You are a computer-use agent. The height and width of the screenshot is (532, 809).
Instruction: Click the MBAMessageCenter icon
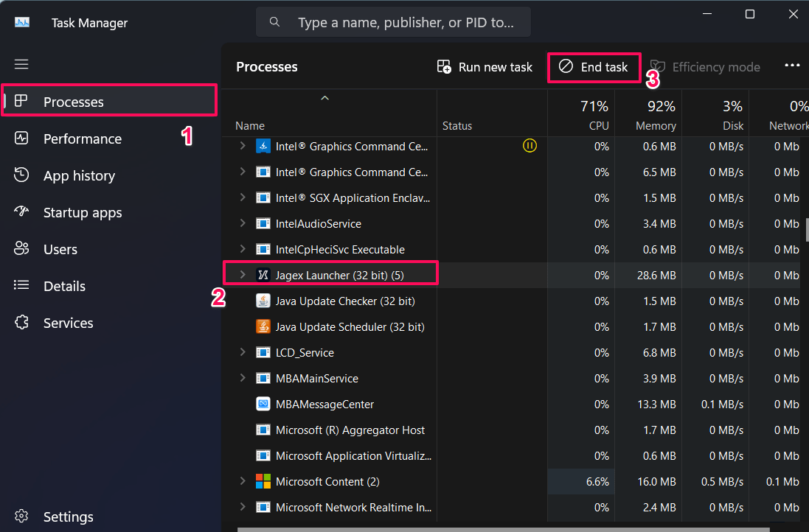tap(263, 404)
